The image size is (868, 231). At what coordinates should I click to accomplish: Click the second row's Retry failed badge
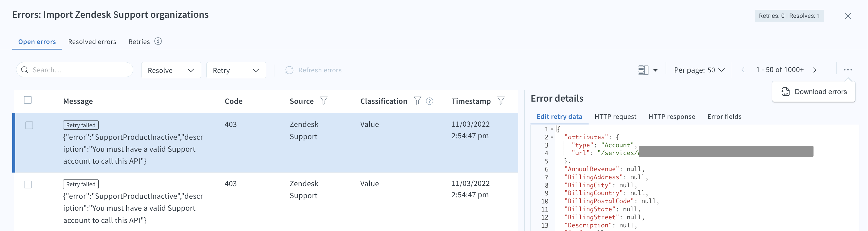(81, 184)
